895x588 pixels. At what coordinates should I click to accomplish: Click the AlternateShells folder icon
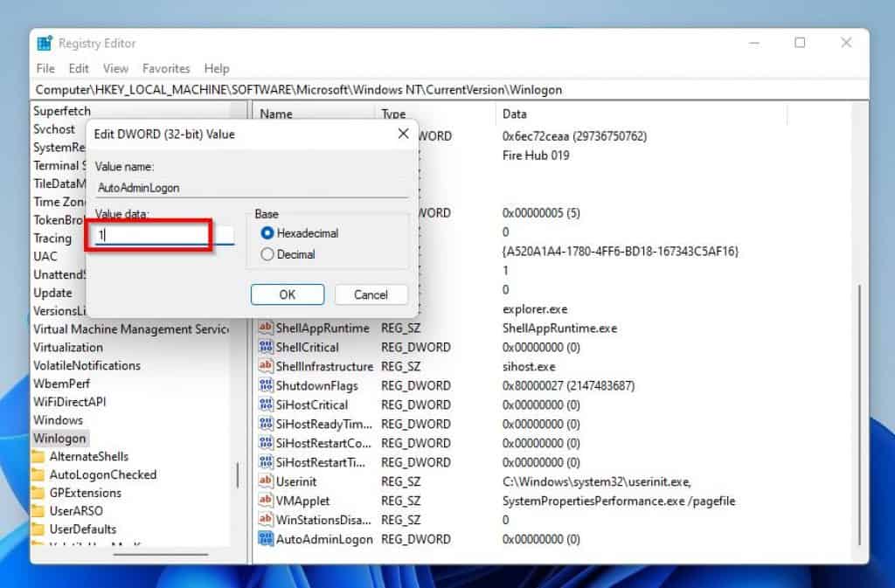(38, 456)
